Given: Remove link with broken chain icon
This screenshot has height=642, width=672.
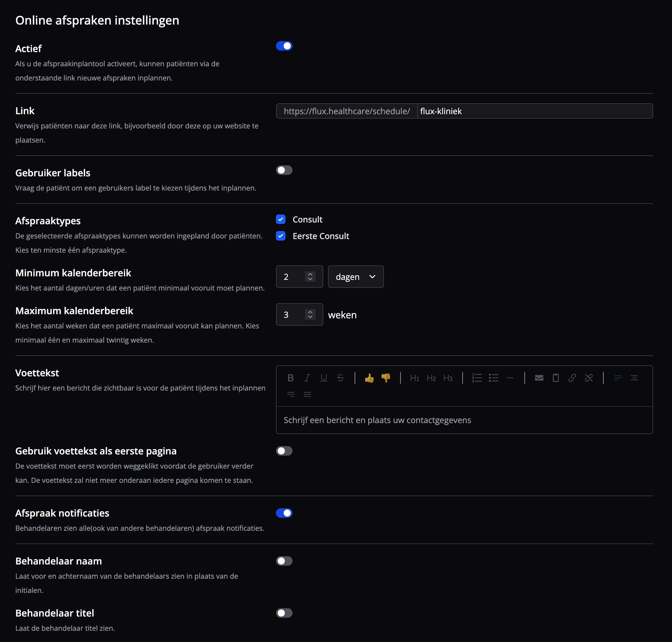Looking at the screenshot, I should [x=589, y=378].
